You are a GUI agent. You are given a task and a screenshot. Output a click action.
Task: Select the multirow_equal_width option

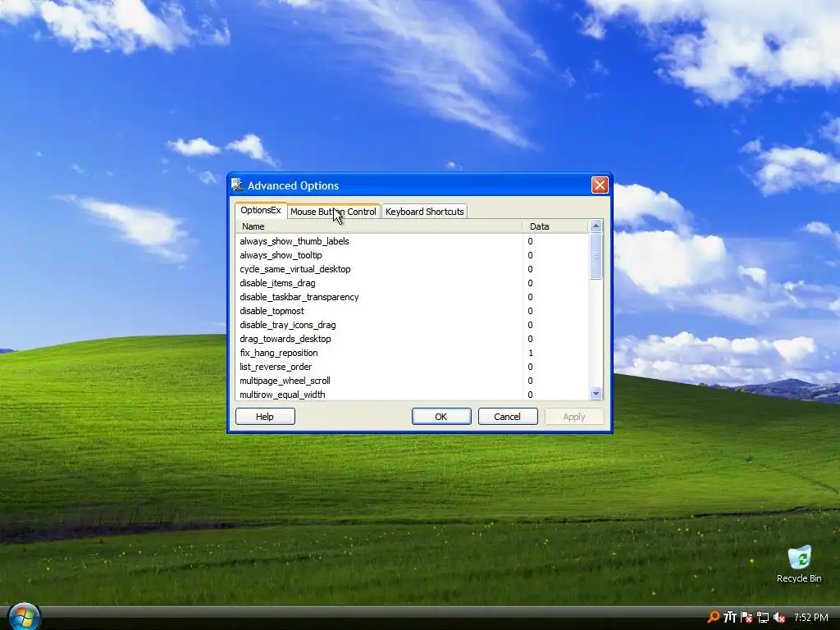click(x=412, y=394)
